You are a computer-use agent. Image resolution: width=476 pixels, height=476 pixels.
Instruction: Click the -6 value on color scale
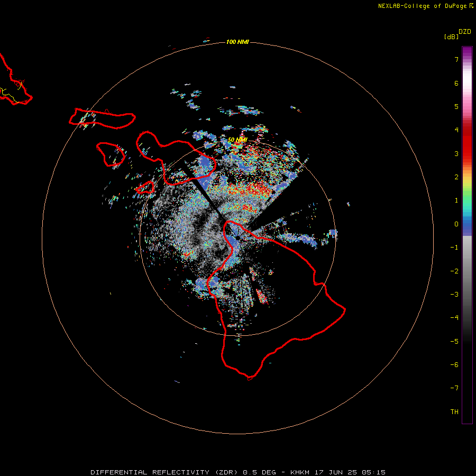click(x=454, y=365)
